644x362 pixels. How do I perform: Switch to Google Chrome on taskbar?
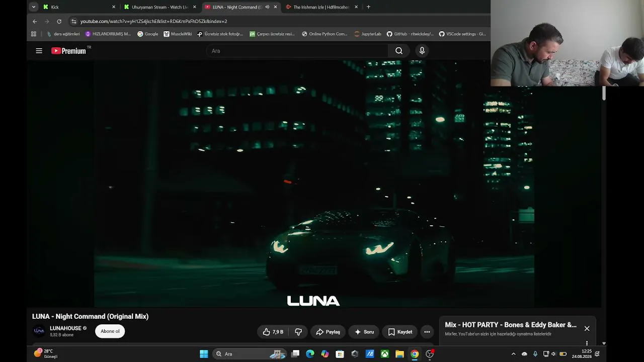pyautogui.click(x=414, y=354)
